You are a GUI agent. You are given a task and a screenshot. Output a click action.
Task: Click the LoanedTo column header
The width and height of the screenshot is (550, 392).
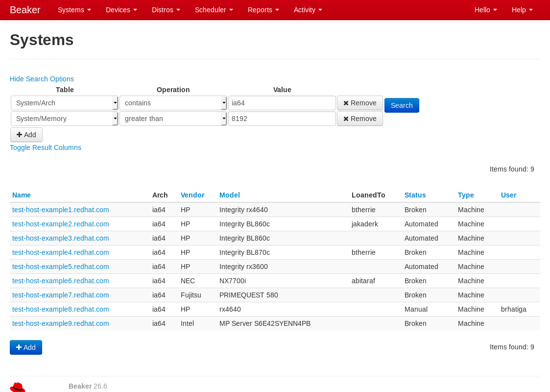[x=368, y=195]
